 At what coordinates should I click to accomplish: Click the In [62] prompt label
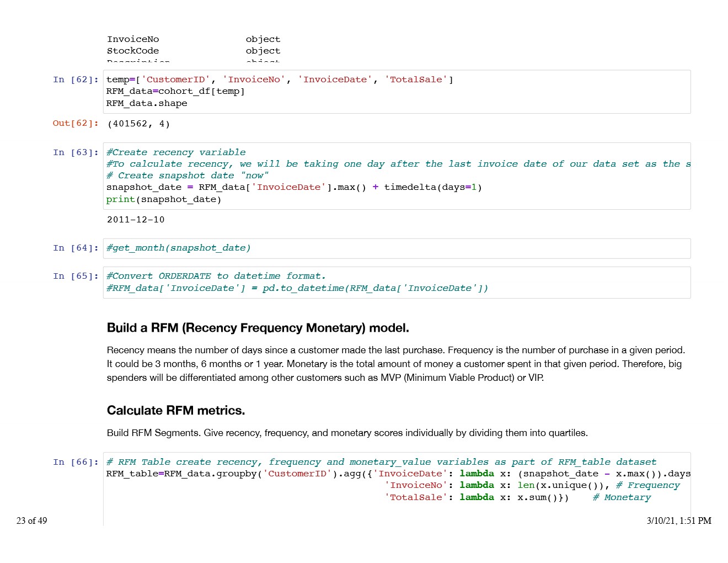coord(76,79)
